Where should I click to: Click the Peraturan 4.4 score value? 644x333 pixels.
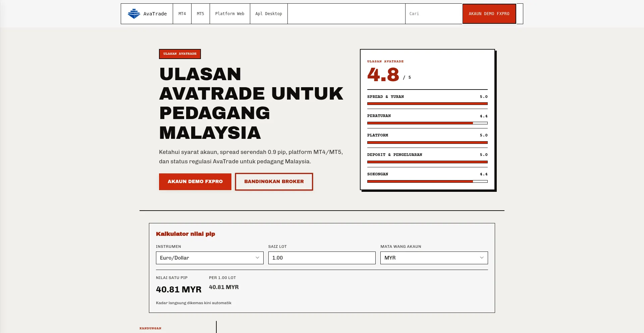pyautogui.click(x=484, y=116)
